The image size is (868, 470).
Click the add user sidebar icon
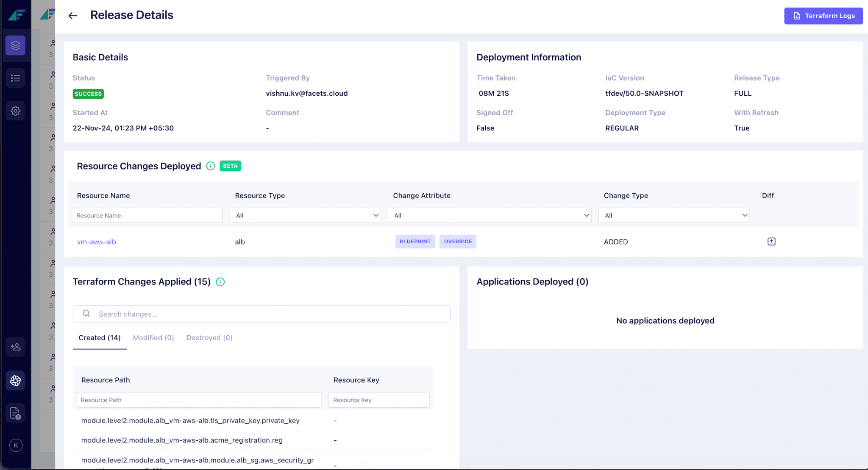click(16, 347)
